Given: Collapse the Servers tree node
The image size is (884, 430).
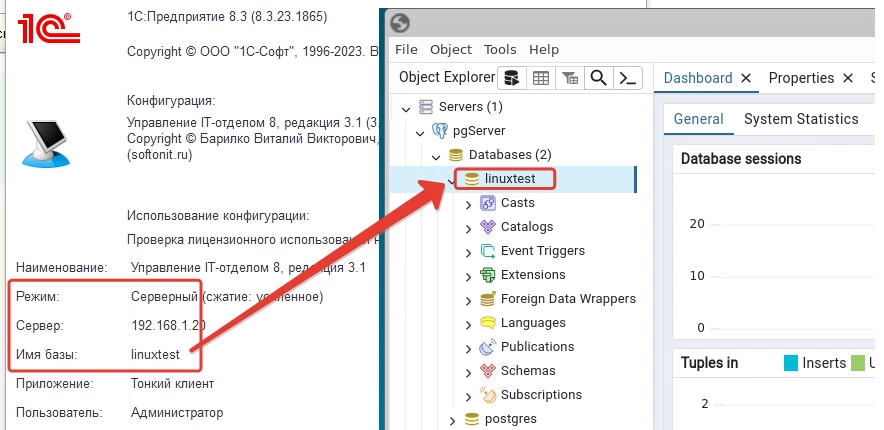Looking at the screenshot, I should click(405, 107).
